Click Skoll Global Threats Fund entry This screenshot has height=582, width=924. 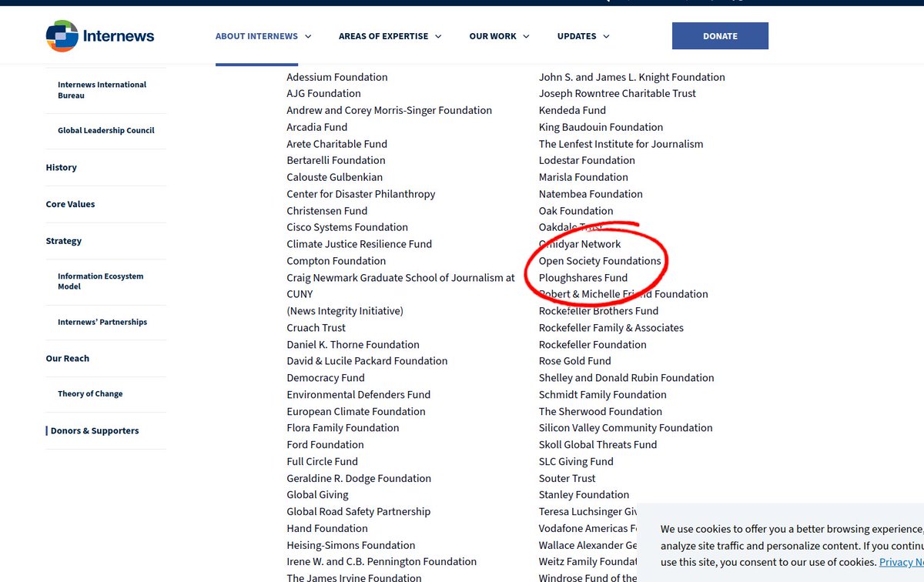tap(598, 445)
